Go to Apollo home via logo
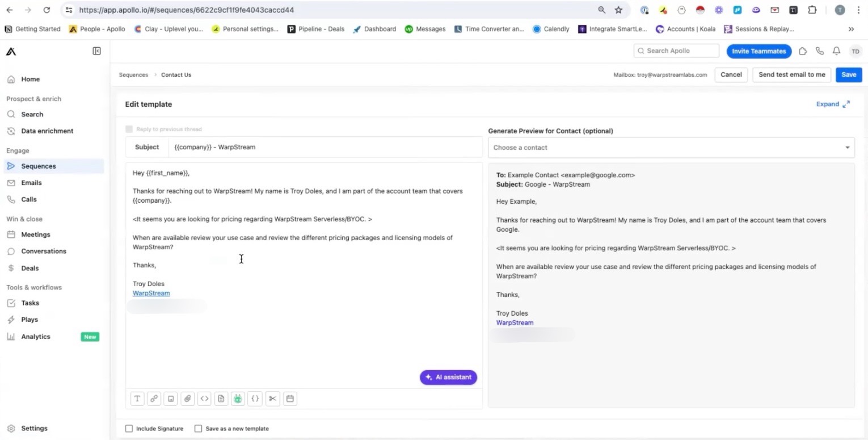Image resolution: width=868 pixels, height=440 pixels. pos(11,52)
